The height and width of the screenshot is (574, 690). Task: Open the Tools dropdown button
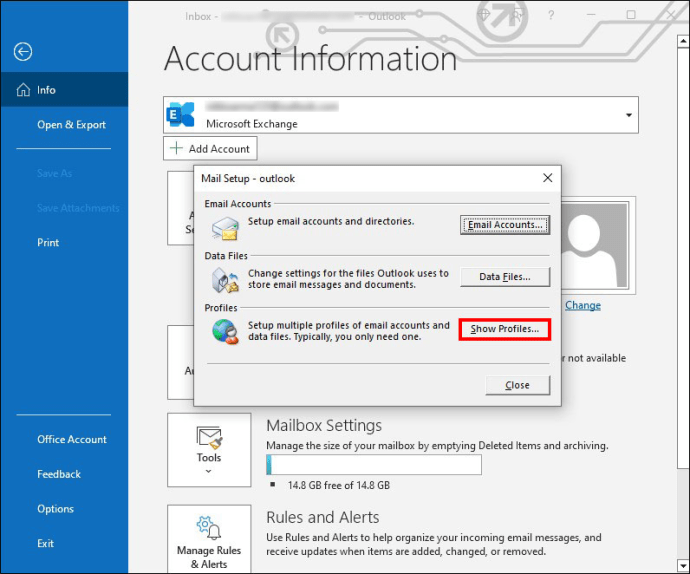[209, 450]
